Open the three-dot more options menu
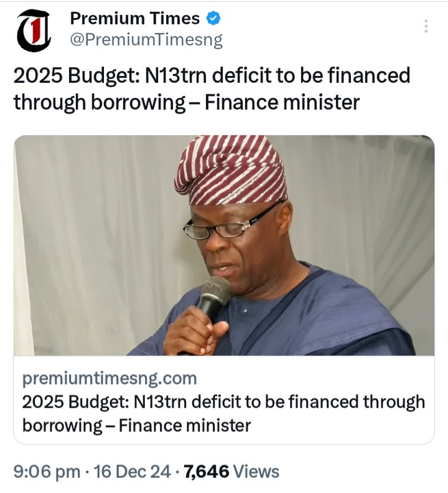This screenshot has height=493, width=448. click(x=426, y=27)
